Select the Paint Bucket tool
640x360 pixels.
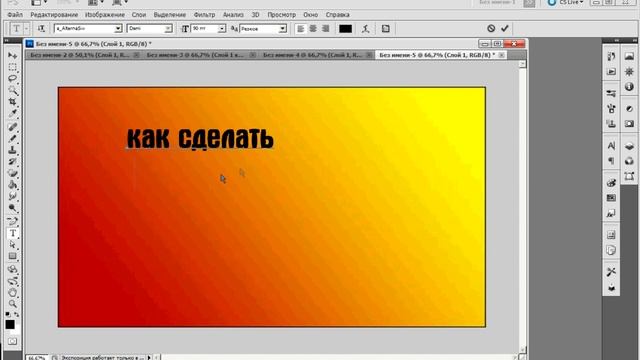point(13,185)
